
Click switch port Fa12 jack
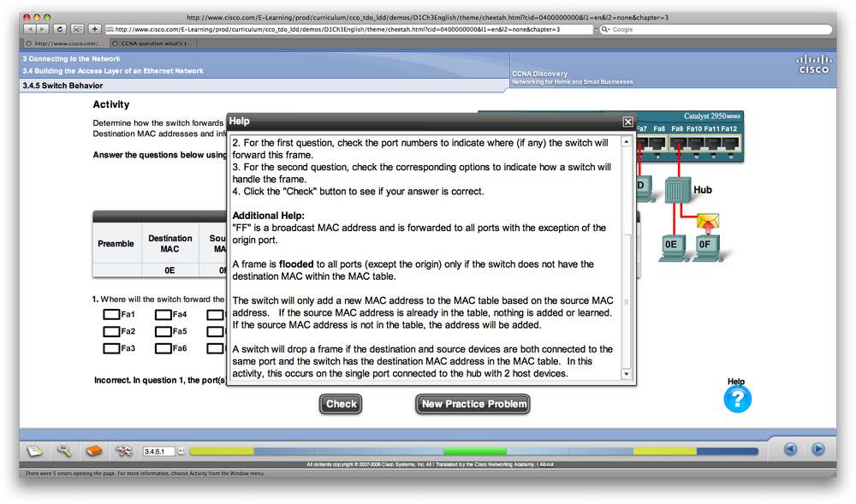729,144
